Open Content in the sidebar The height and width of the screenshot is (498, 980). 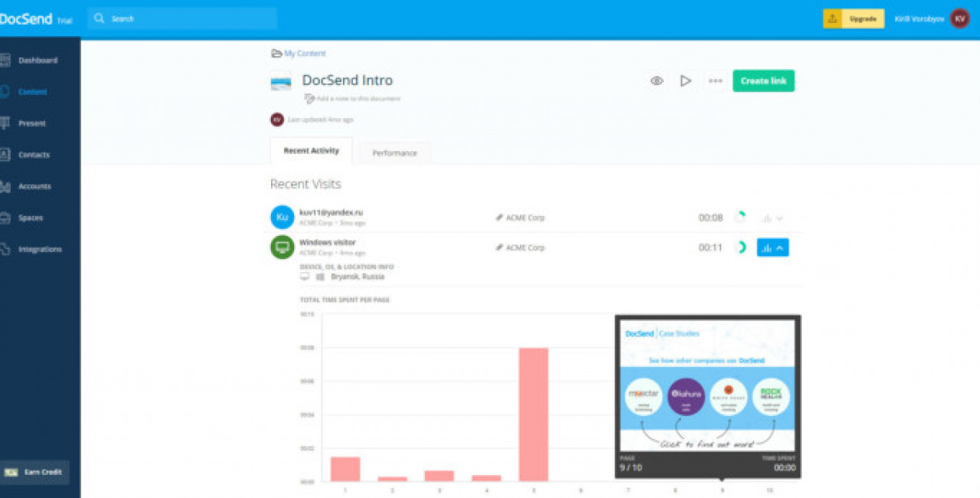point(33,91)
